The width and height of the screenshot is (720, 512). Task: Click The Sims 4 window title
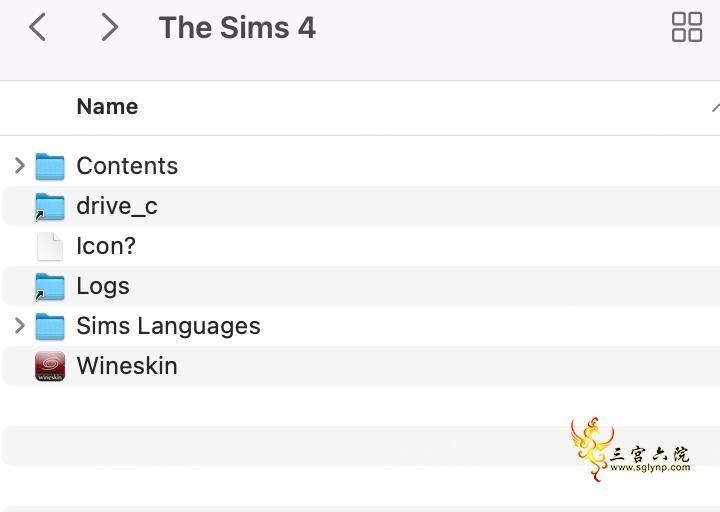click(x=237, y=28)
